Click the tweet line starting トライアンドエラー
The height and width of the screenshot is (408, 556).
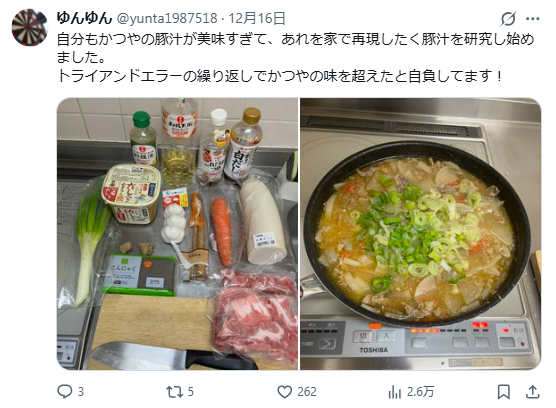click(x=280, y=76)
